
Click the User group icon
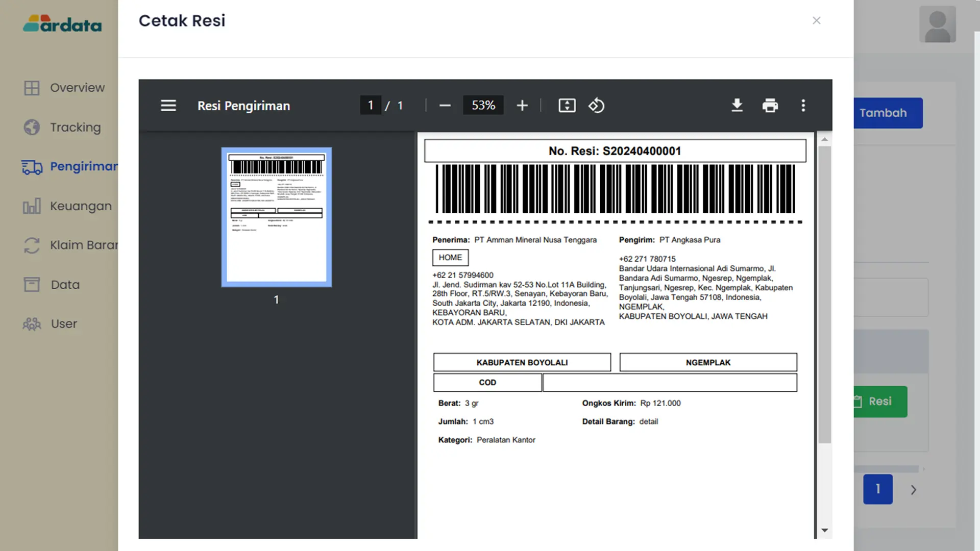pos(32,324)
